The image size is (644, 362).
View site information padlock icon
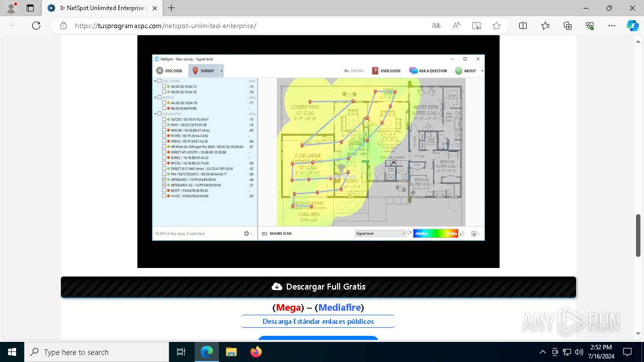[63, 26]
